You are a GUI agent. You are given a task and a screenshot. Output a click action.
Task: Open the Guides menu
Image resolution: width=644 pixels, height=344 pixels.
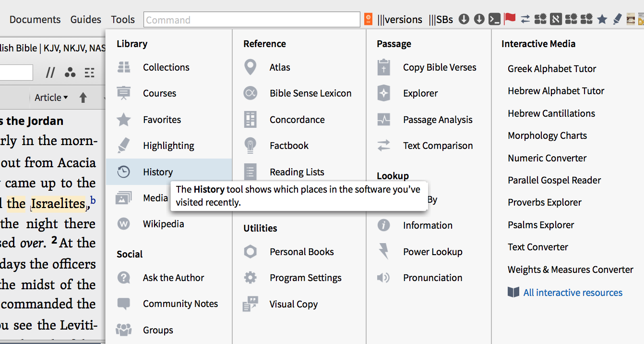pyautogui.click(x=86, y=20)
